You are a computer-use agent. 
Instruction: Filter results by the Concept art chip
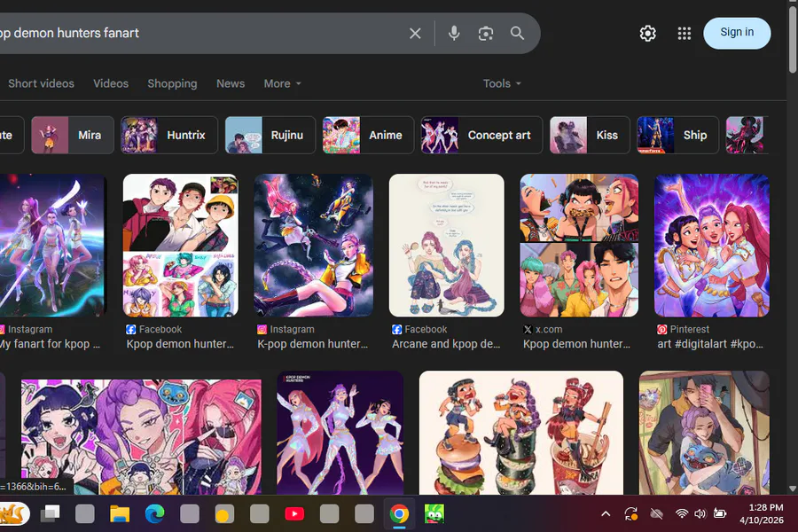click(x=481, y=135)
